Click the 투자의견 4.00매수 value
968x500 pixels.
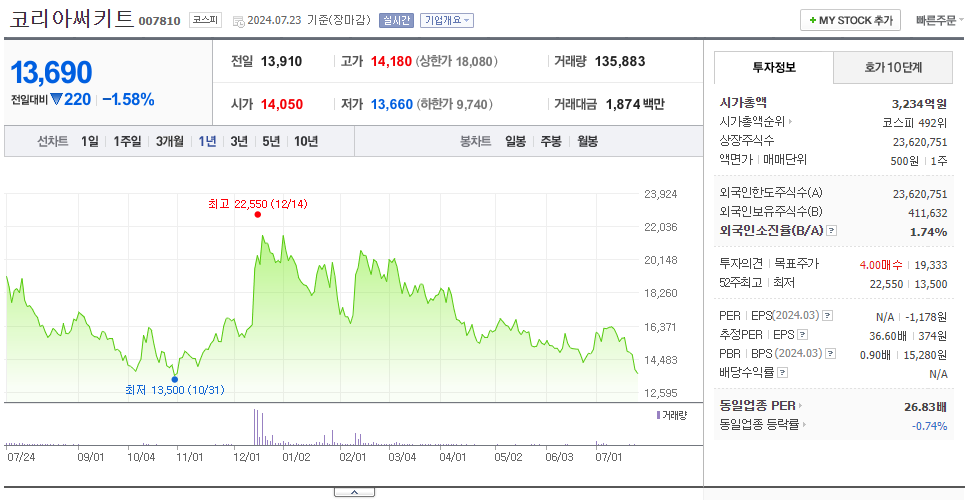coord(881,265)
